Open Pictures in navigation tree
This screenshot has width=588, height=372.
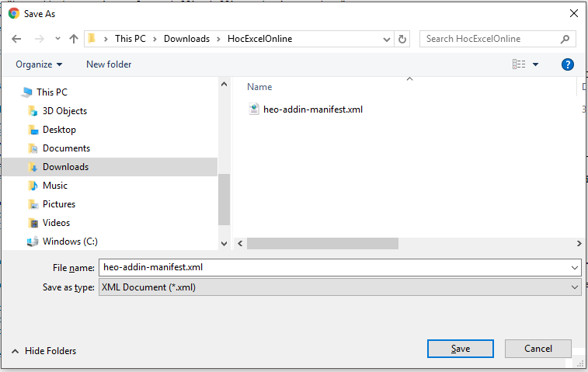point(59,204)
